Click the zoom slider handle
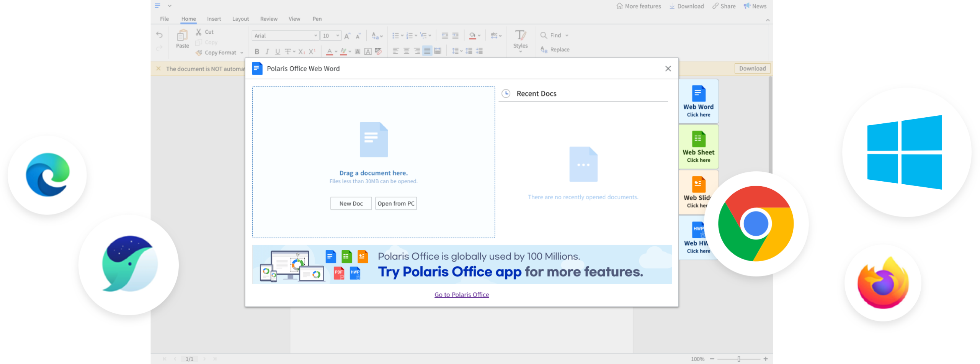This screenshot has width=980, height=364. (739, 359)
